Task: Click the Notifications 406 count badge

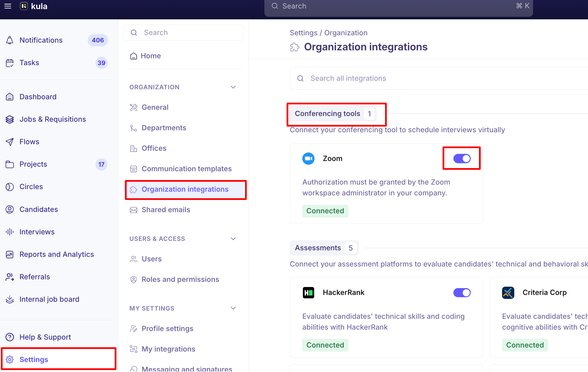Action: click(98, 40)
